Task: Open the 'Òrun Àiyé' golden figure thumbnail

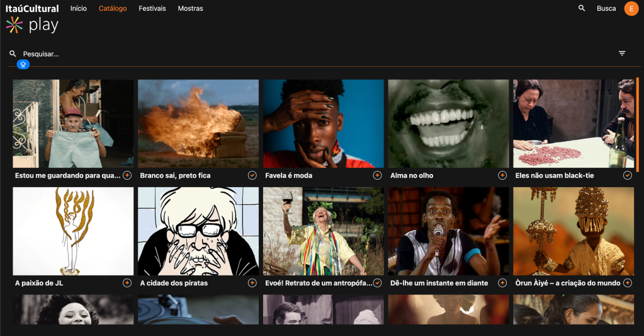Action: click(573, 231)
